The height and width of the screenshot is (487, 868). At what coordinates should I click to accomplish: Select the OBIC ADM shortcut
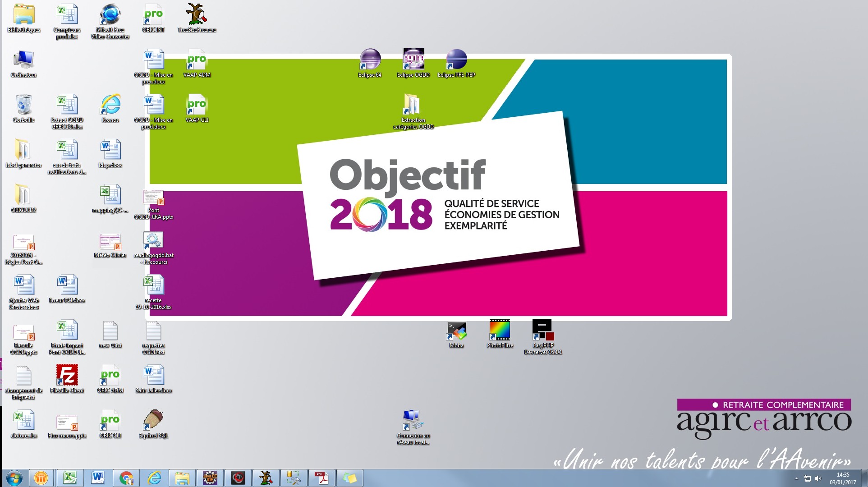(x=110, y=379)
